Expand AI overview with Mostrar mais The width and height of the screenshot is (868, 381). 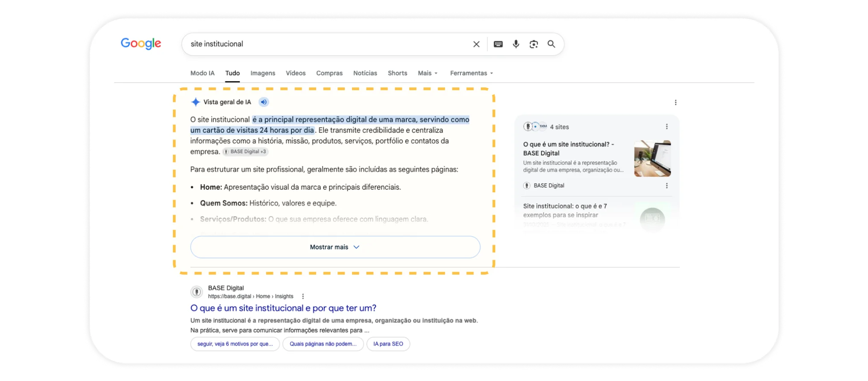coord(335,247)
